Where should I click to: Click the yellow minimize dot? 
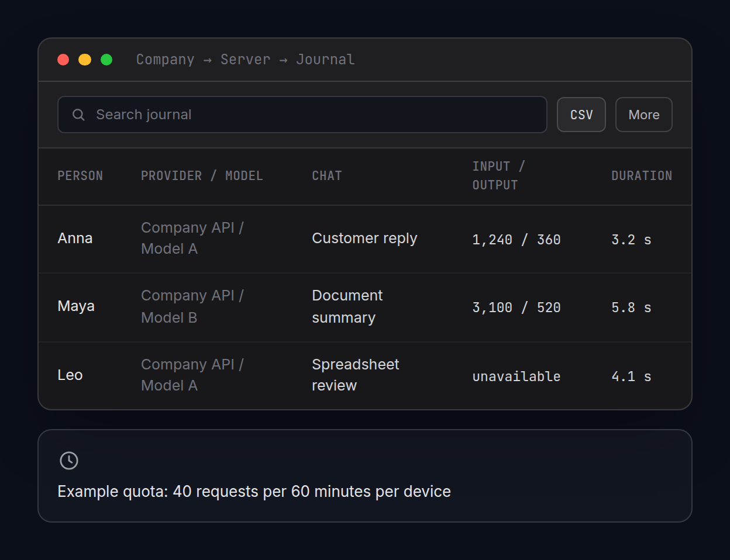coord(85,60)
